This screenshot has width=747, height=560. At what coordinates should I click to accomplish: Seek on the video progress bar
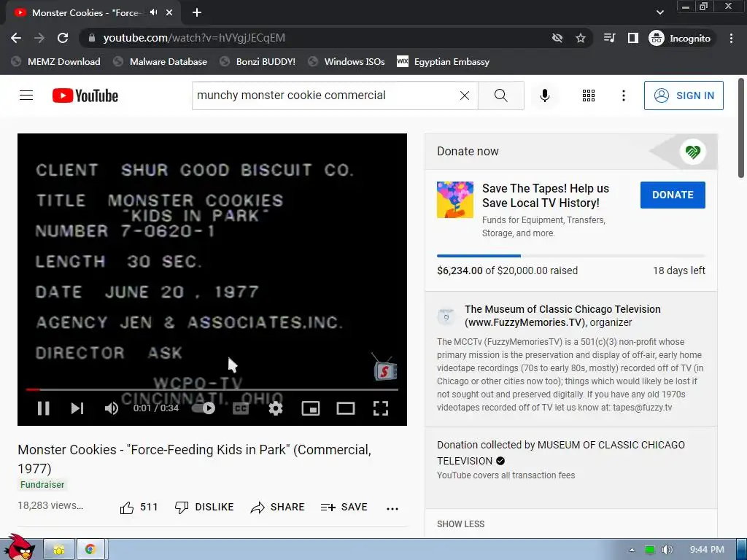pos(212,389)
